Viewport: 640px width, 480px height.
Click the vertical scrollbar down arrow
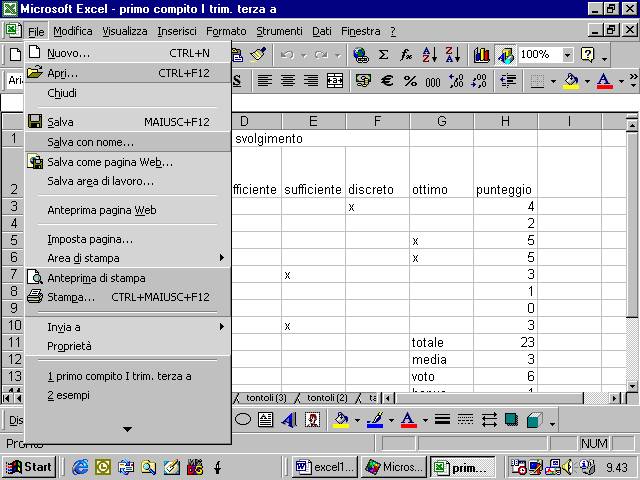pyautogui.click(x=632, y=385)
